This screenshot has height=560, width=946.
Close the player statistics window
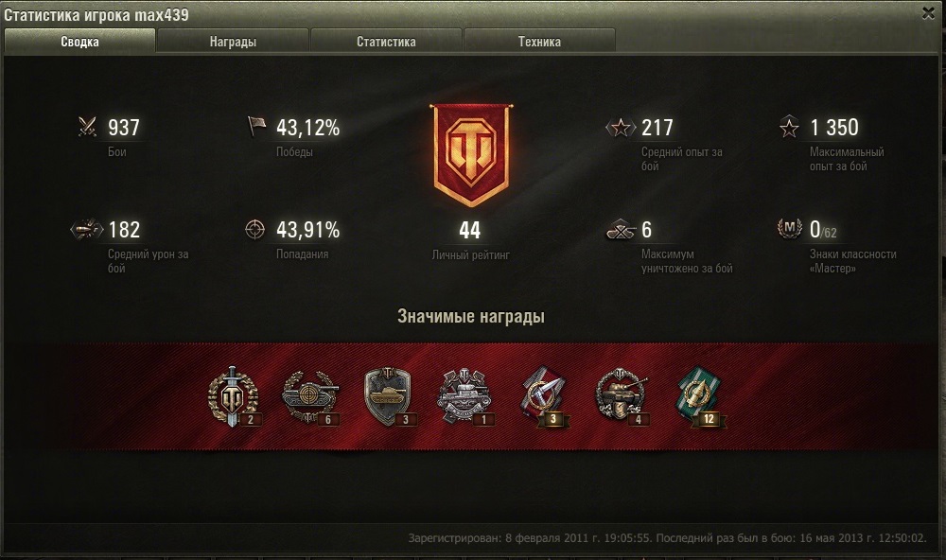tap(929, 12)
